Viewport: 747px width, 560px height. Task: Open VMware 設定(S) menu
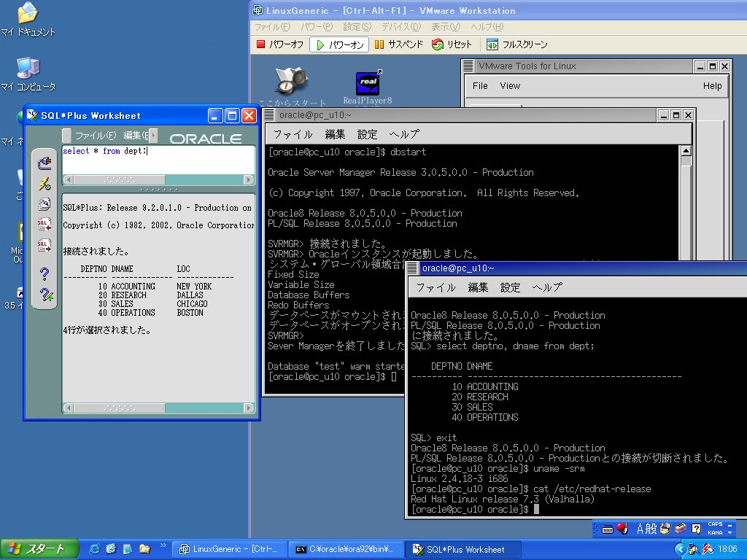tap(357, 27)
